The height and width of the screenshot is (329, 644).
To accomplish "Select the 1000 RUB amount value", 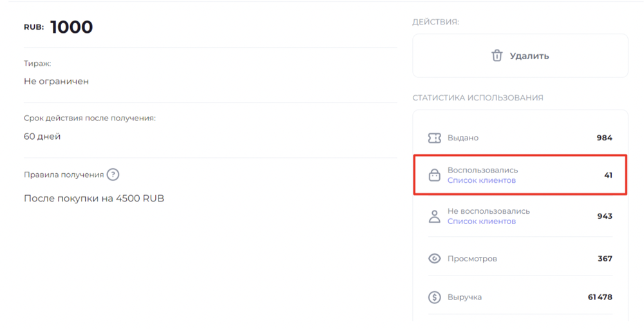I will (x=71, y=27).
